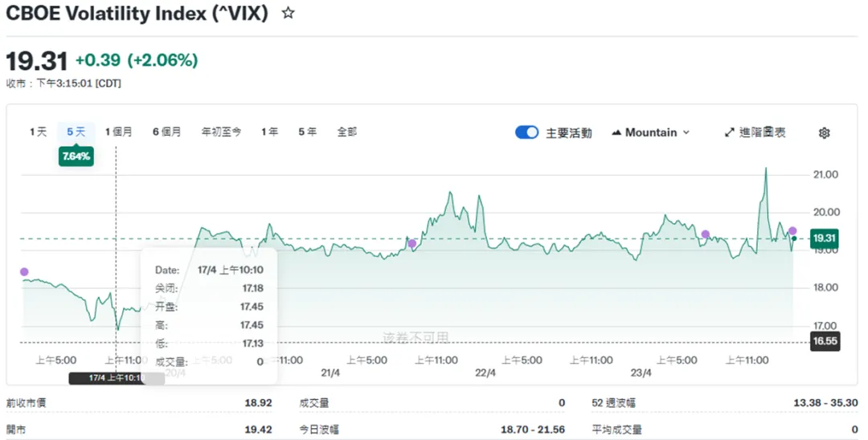Click the 平均成交量 label
Image resolution: width=868 pixels, height=440 pixels.
[x=616, y=430]
